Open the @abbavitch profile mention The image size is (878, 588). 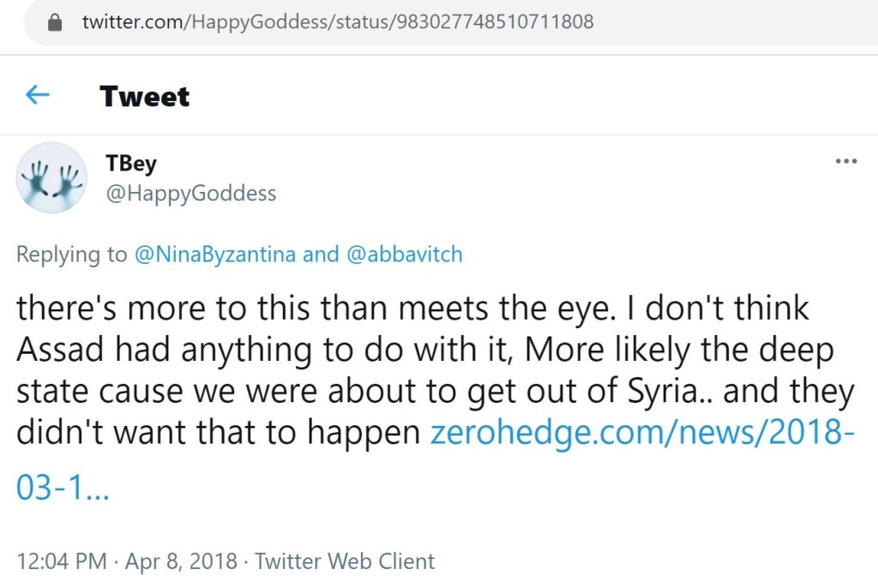point(404,255)
